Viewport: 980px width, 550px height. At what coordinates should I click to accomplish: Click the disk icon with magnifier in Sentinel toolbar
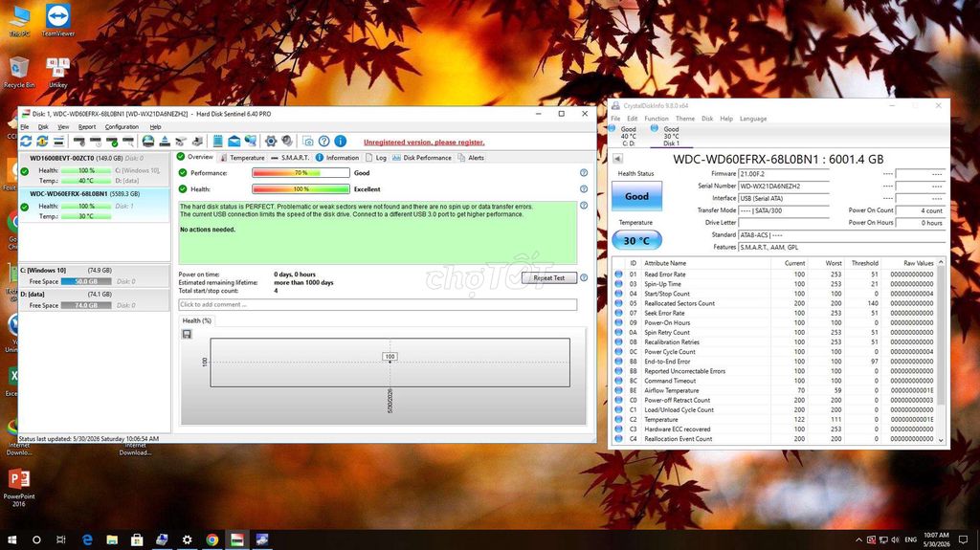pos(128,142)
